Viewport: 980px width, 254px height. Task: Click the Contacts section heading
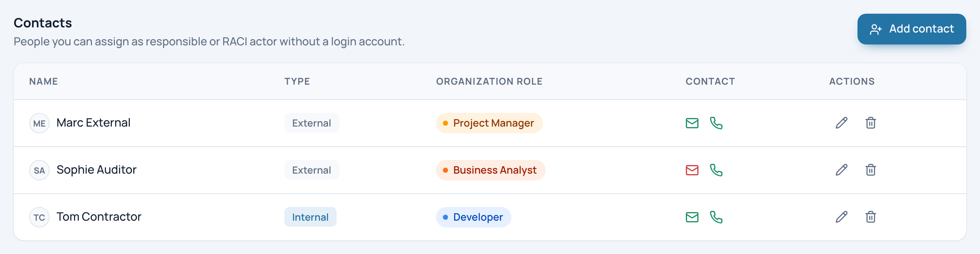43,23
